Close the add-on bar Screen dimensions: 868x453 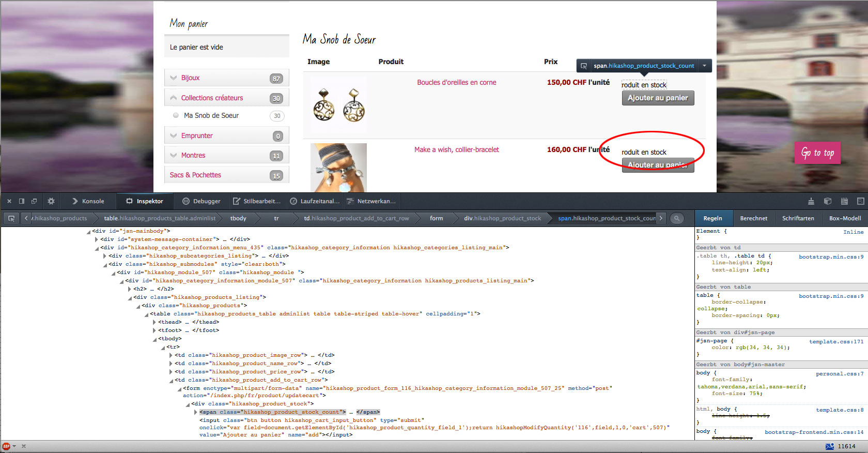tap(24, 446)
